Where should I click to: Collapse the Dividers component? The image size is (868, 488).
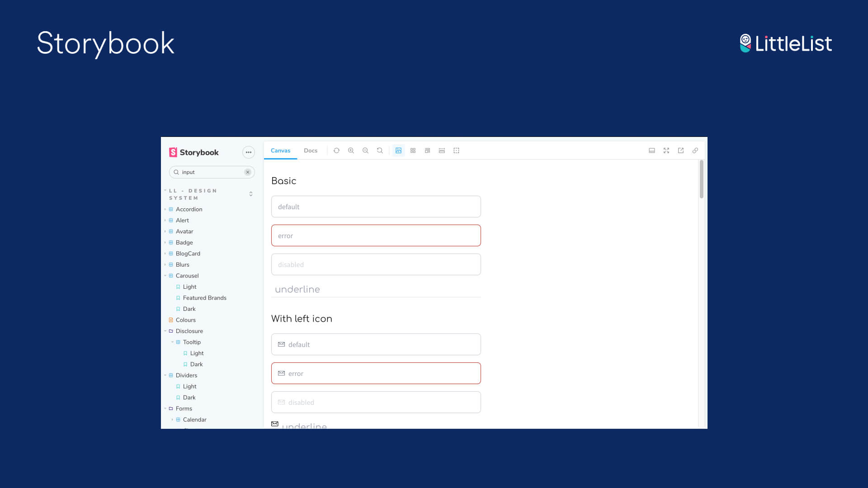click(x=186, y=375)
